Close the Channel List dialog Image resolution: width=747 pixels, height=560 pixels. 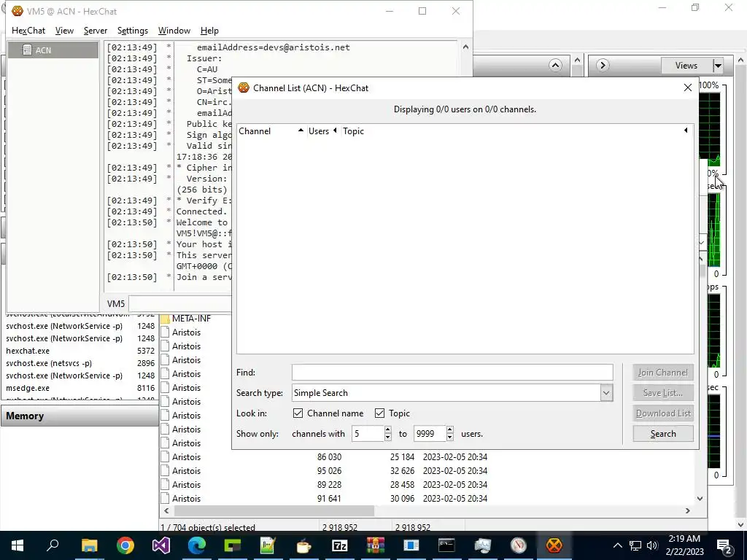[687, 87]
